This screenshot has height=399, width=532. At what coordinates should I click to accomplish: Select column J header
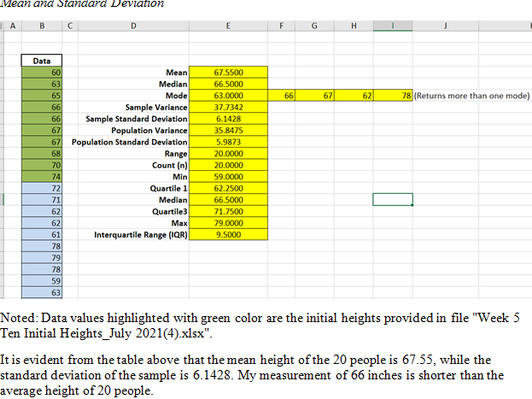click(x=446, y=26)
